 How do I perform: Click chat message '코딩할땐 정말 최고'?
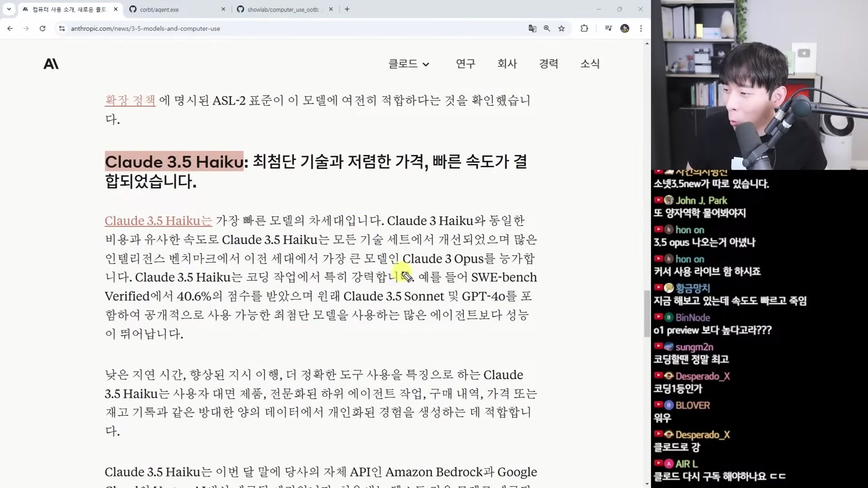point(691,360)
